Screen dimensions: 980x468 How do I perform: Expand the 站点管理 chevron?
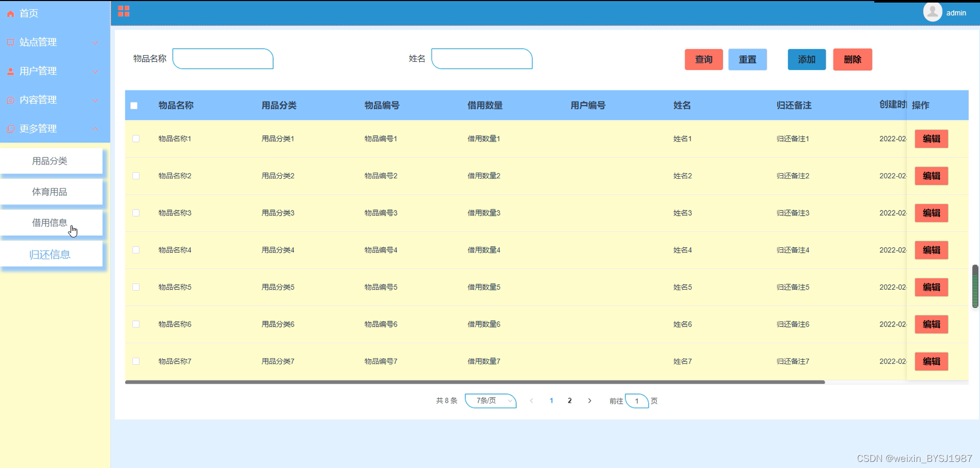pyautogui.click(x=95, y=42)
